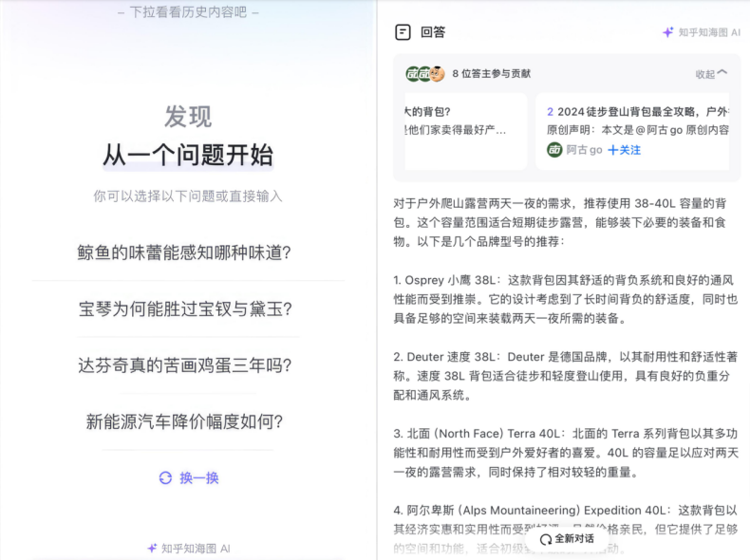750x560 pixels.
Task: Click the 阿古 go author avatar
Action: point(554,150)
